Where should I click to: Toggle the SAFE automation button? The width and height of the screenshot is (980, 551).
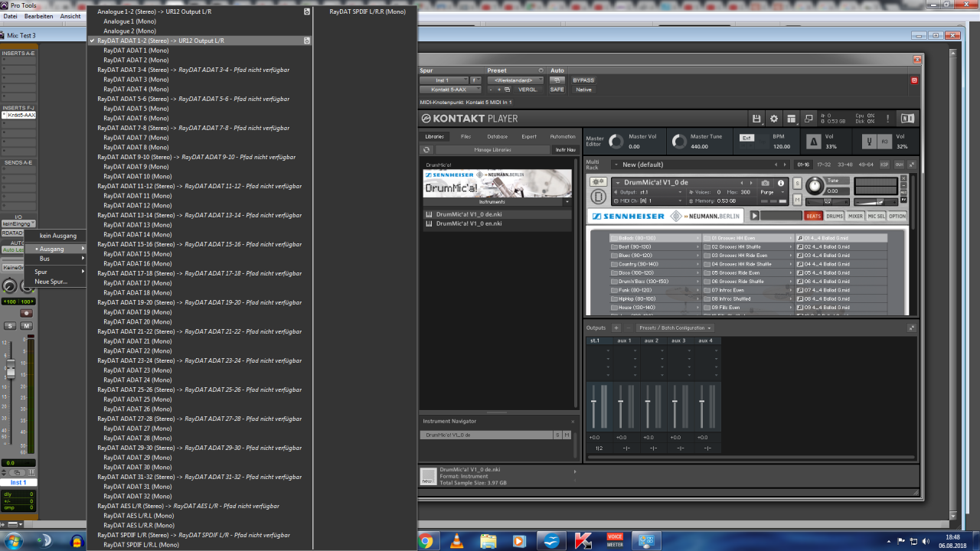tap(557, 90)
